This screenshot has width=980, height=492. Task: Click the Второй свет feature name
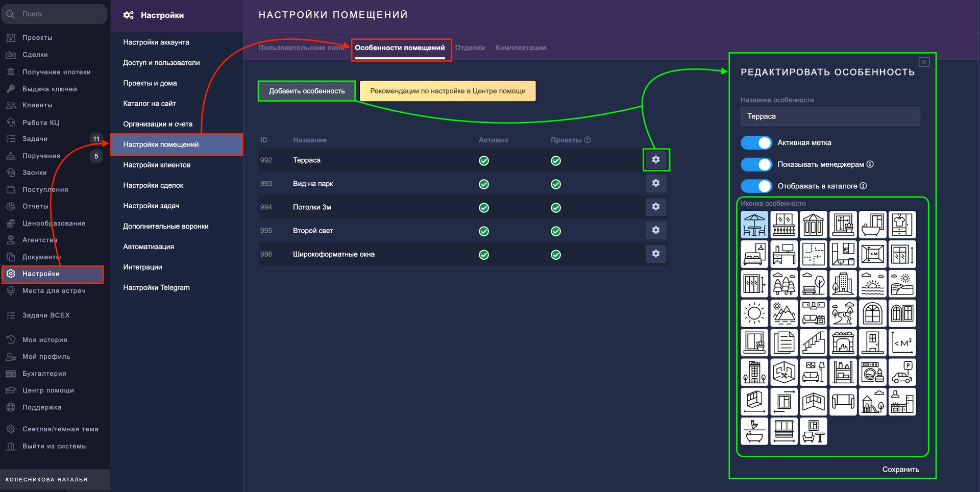pos(313,231)
